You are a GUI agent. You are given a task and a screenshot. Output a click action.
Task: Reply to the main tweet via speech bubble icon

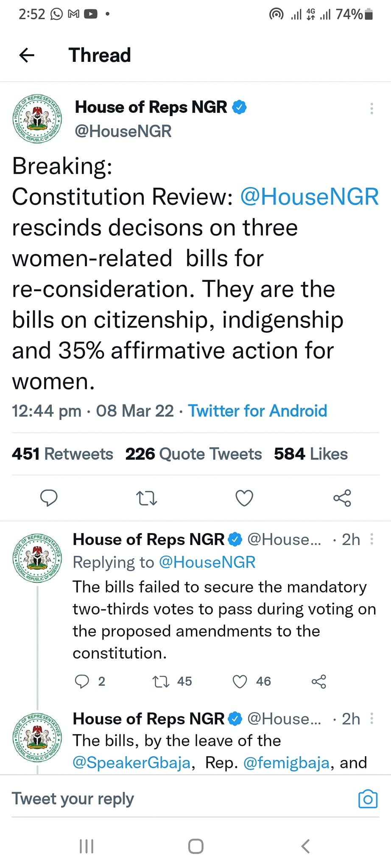[49, 498]
